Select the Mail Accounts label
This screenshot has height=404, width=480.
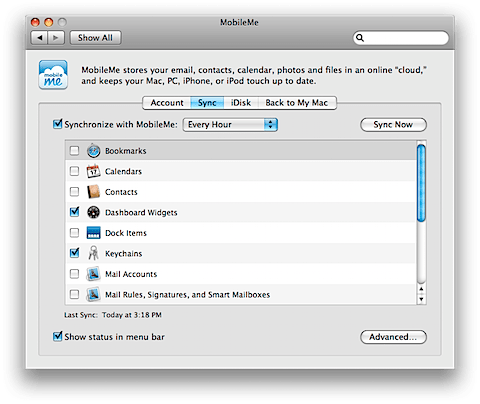click(x=131, y=274)
